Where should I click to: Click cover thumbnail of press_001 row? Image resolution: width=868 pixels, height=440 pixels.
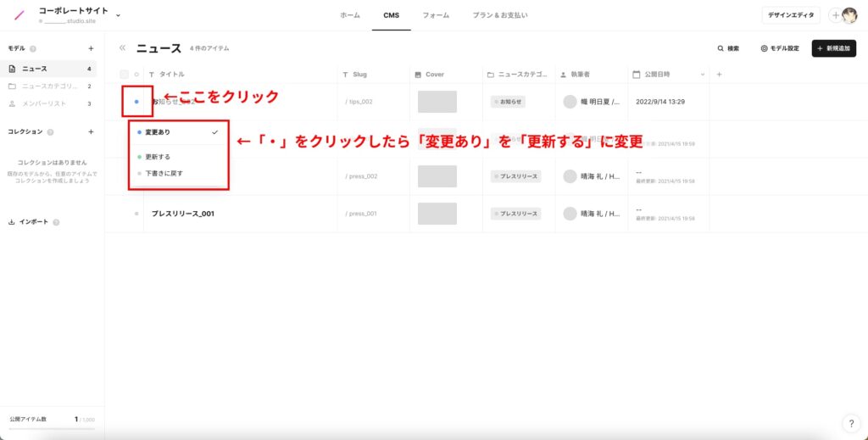pyautogui.click(x=437, y=214)
